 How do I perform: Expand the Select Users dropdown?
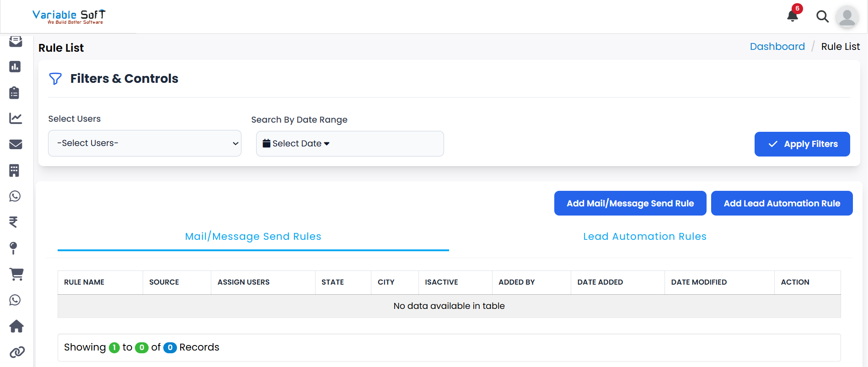pyautogui.click(x=145, y=143)
